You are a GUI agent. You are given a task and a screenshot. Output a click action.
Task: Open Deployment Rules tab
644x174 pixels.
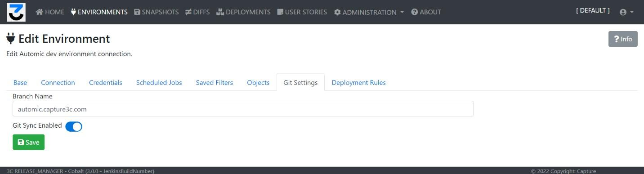click(x=358, y=82)
